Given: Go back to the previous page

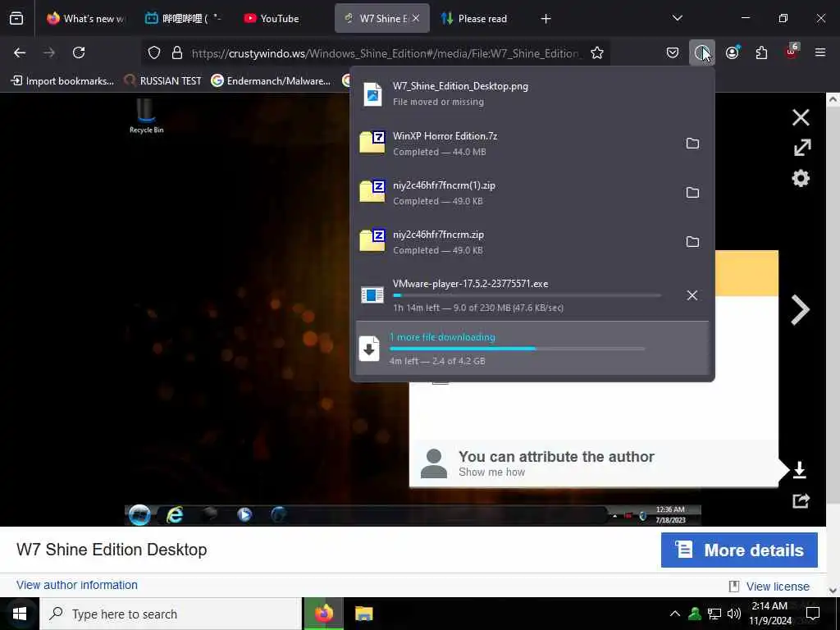Looking at the screenshot, I should click(20, 52).
